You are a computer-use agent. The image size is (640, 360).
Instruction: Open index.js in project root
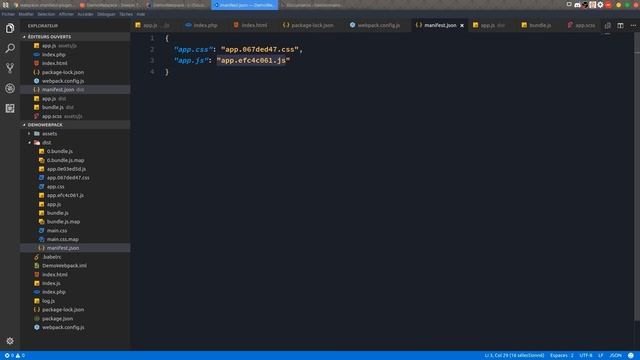coord(51,283)
